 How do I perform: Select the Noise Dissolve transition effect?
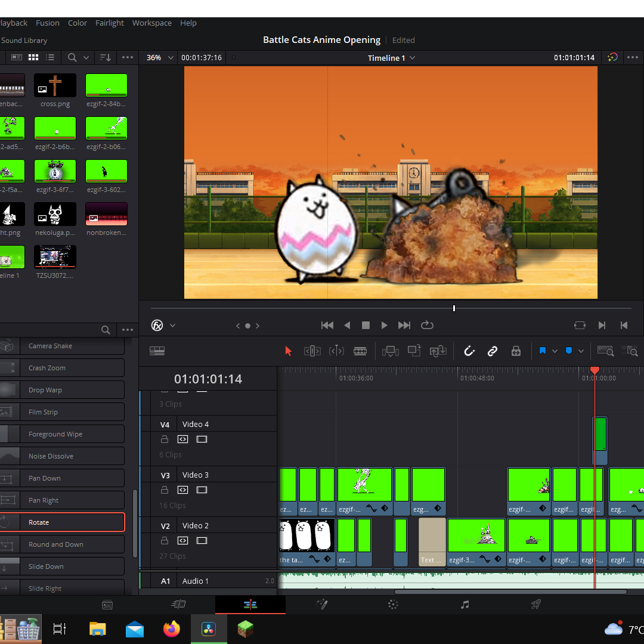[62, 456]
